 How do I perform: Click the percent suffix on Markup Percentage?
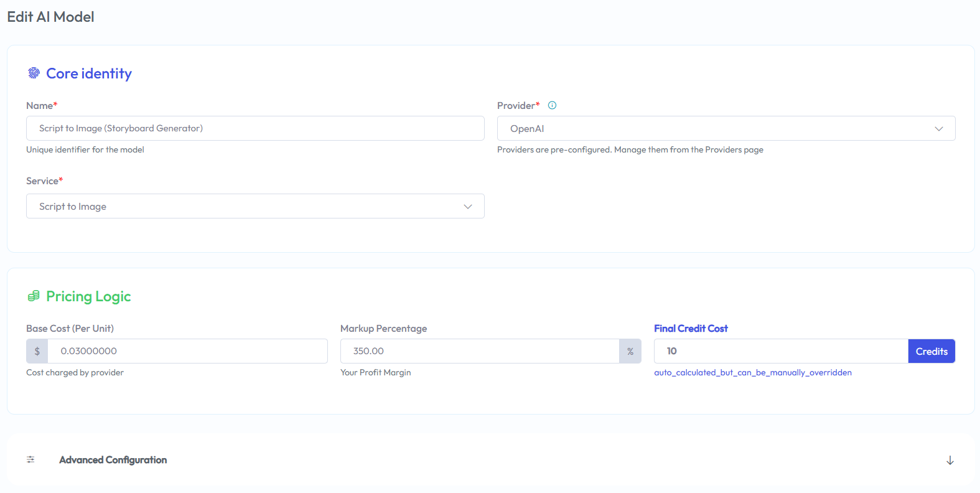(x=630, y=351)
